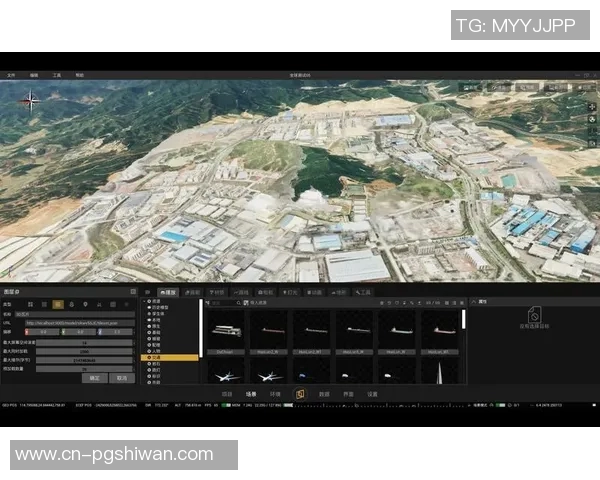600x480 pixels.
Task: Click the URL input field
Action: 80,323
